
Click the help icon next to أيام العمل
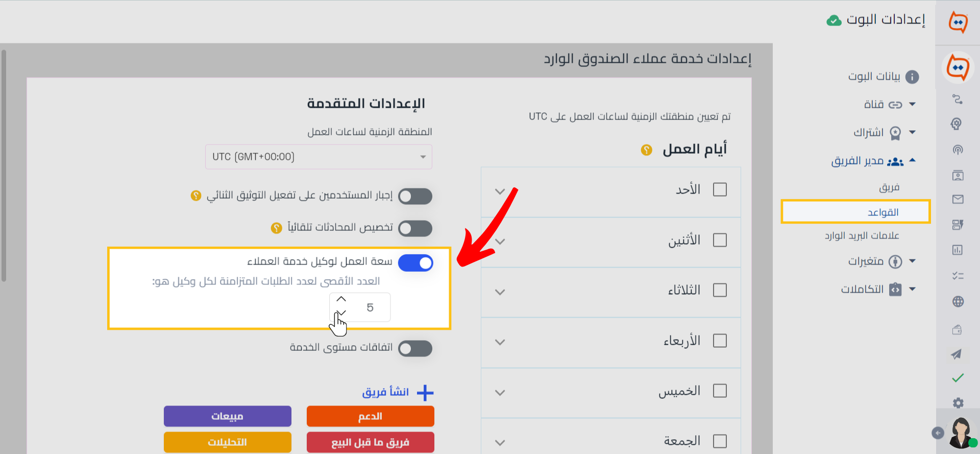(x=647, y=150)
